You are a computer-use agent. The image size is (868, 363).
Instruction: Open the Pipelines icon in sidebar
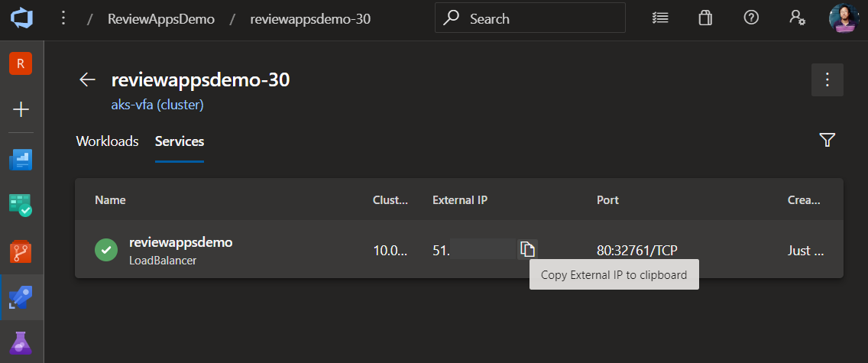tap(21, 298)
